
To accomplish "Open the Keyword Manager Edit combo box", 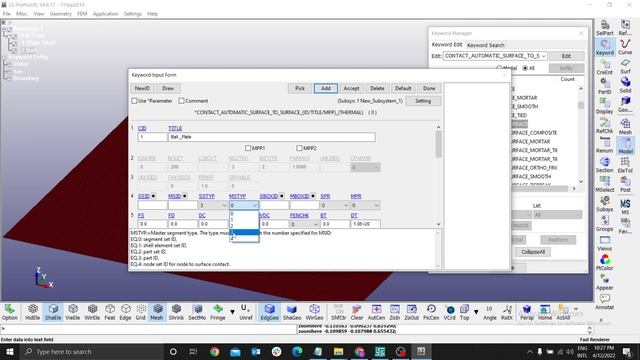I will [x=495, y=56].
